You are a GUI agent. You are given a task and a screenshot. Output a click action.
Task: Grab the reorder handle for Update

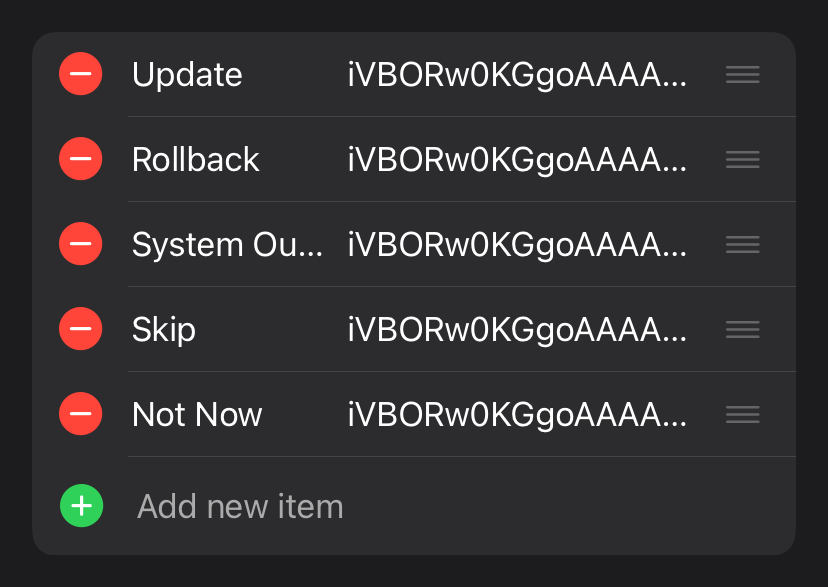(x=742, y=74)
